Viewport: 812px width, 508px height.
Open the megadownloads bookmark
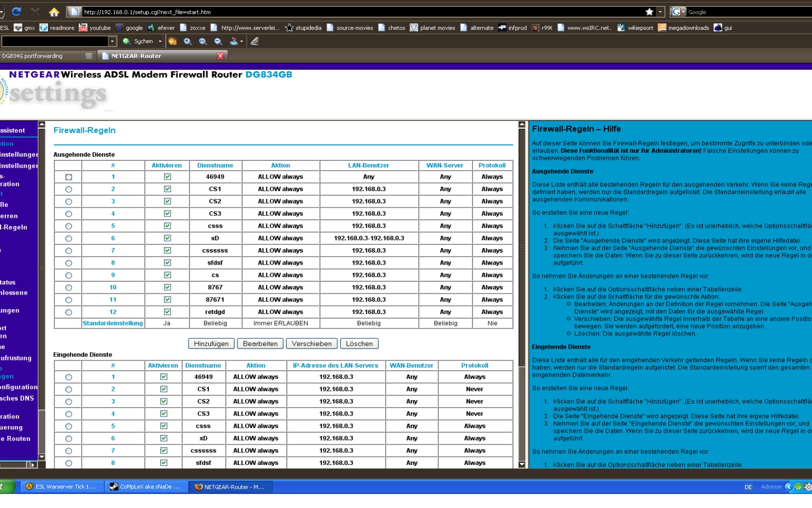point(683,28)
